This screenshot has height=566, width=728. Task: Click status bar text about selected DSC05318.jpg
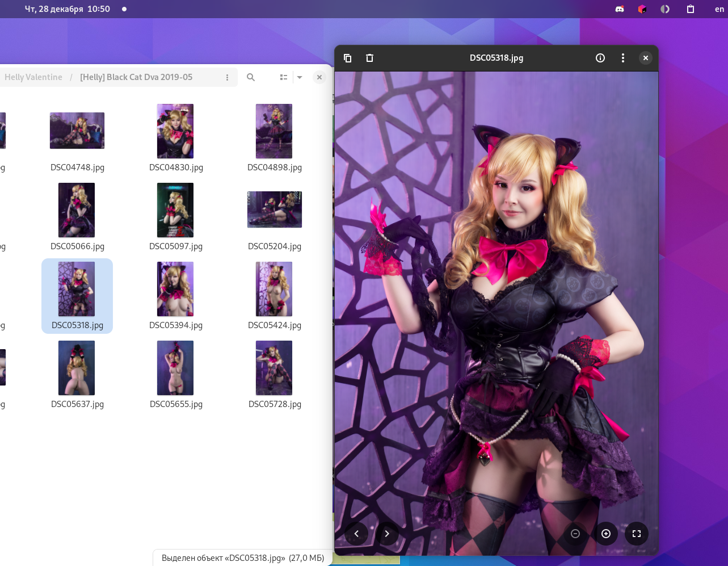[243, 558]
